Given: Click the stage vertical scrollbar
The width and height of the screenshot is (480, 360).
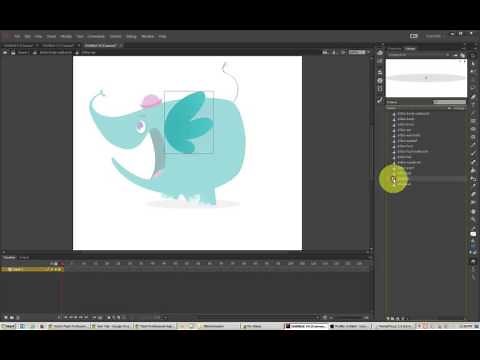Looking at the screenshot, I should coord(371,152).
